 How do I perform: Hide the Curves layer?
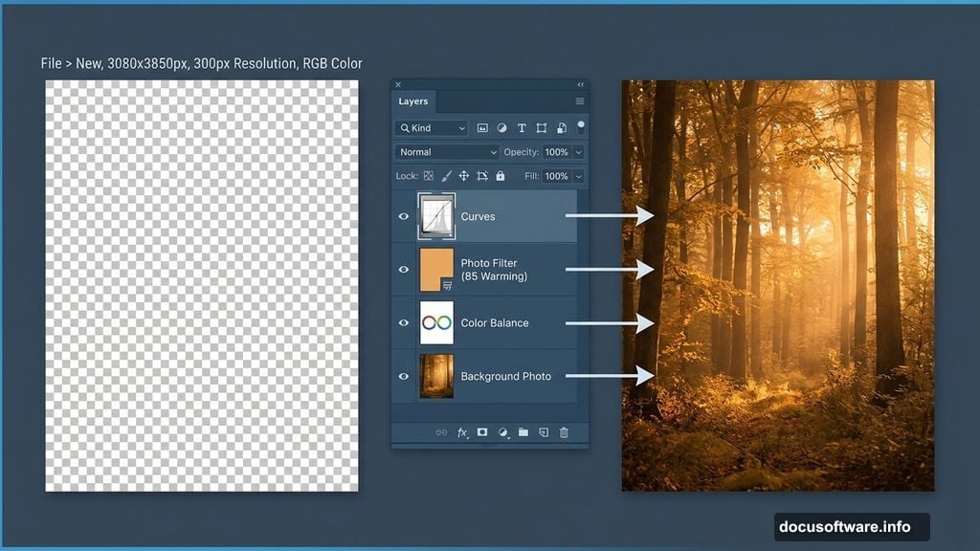pos(403,216)
